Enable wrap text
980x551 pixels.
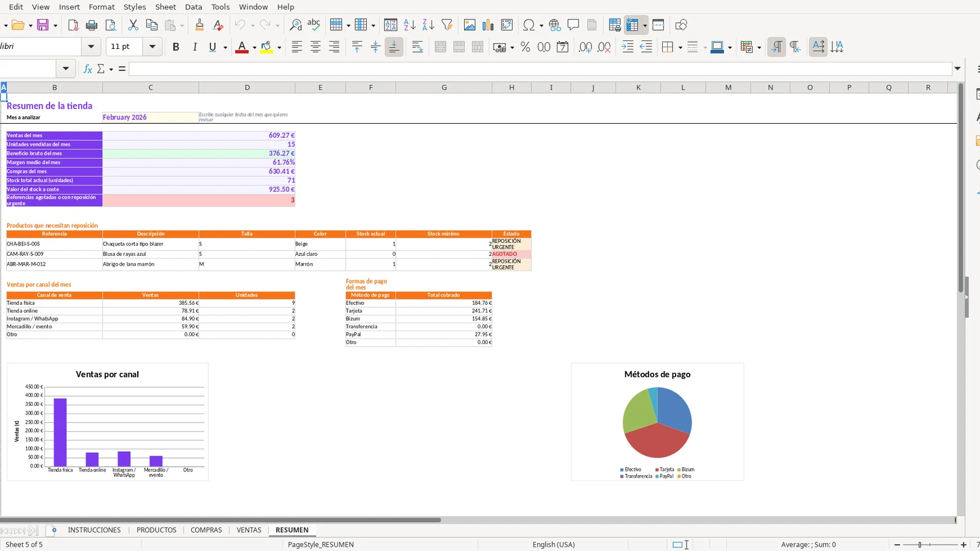(418, 47)
